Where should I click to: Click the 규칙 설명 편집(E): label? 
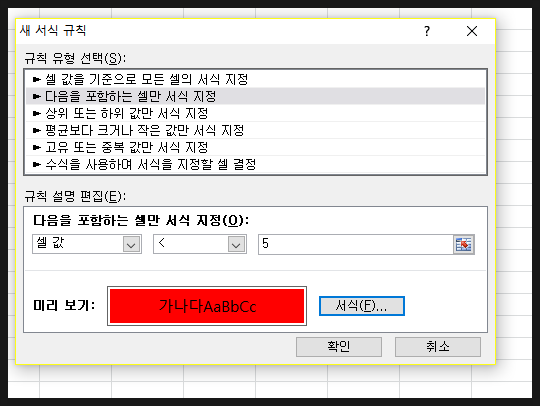click(75, 197)
